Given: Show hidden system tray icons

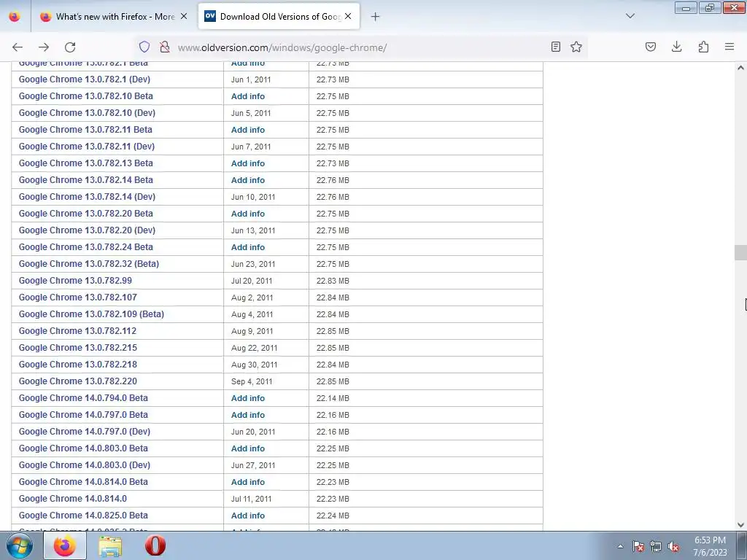Looking at the screenshot, I should pyautogui.click(x=620, y=546).
